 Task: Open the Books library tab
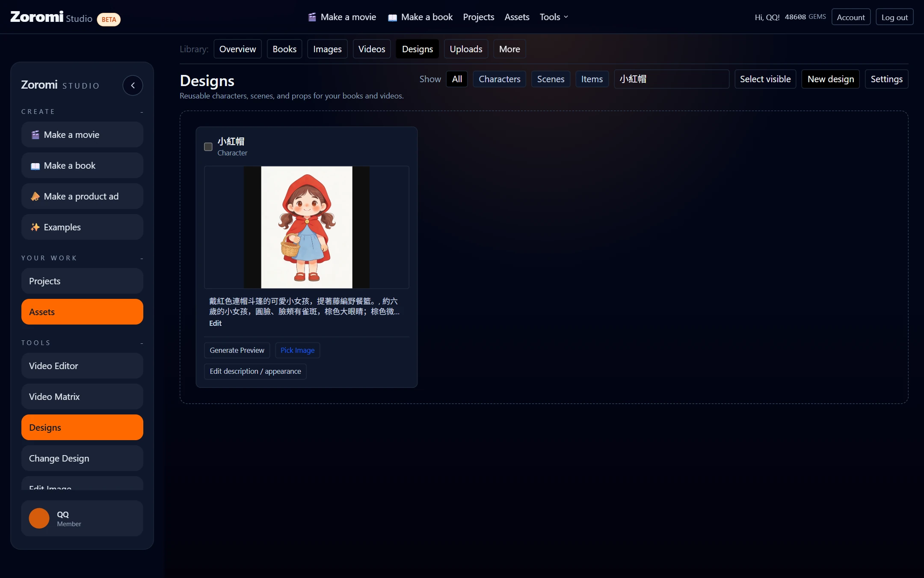[x=284, y=49]
